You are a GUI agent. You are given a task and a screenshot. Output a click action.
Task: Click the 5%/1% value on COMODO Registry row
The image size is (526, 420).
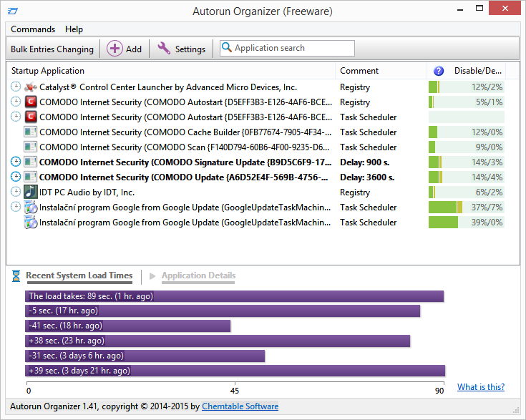coord(490,102)
